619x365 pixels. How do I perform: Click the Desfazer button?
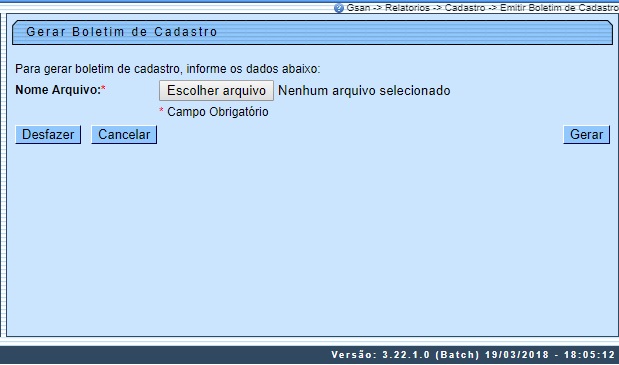(48, 135)
